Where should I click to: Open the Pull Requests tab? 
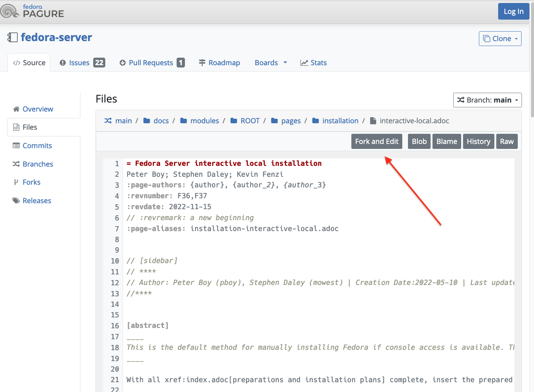[x=152, y=63]
